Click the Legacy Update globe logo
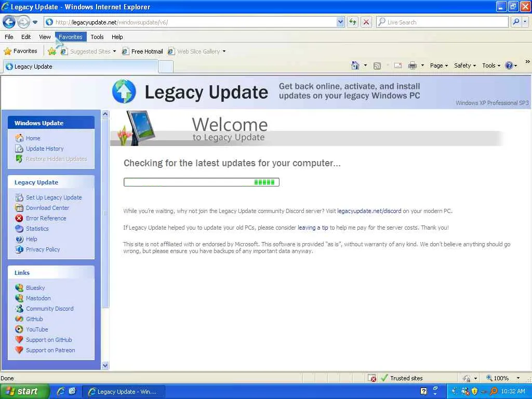Screen dimensions: 532x399 click(124, 91)
